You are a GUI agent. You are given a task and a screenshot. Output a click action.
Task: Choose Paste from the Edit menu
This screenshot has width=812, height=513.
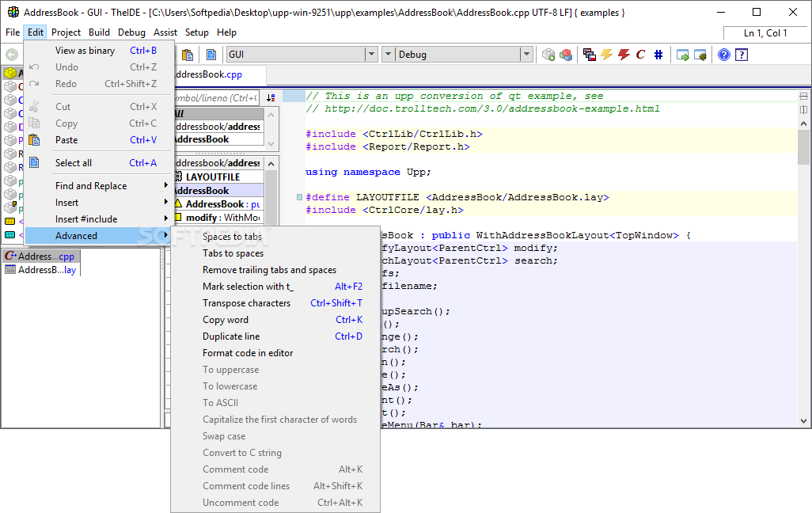click(x=99, y=140)
